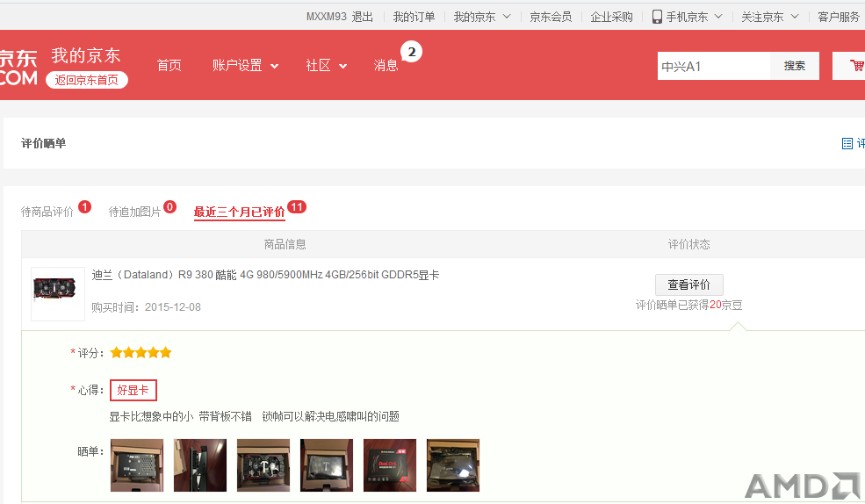The image size is (865, 504).
Task: Open the third review photo thumbnail
Action: click(263, 464)
